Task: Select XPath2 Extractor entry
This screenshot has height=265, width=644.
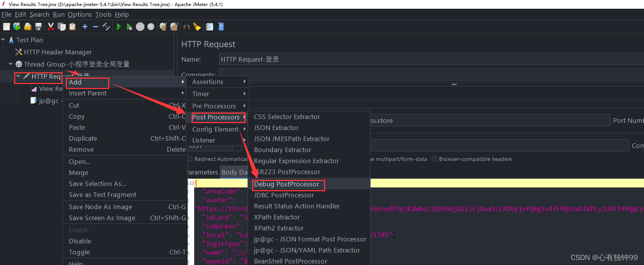Action: (x=310, y=228)
